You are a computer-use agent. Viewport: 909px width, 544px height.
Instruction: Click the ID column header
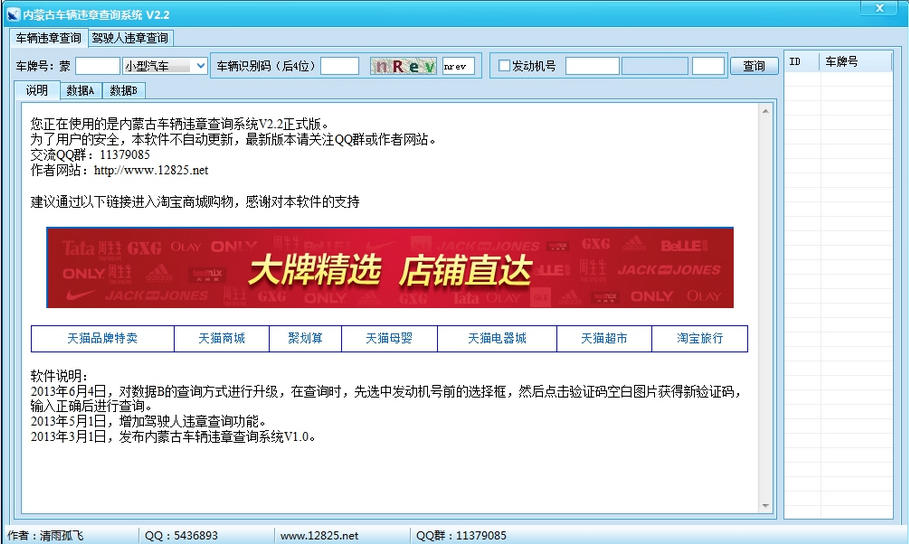801,61
